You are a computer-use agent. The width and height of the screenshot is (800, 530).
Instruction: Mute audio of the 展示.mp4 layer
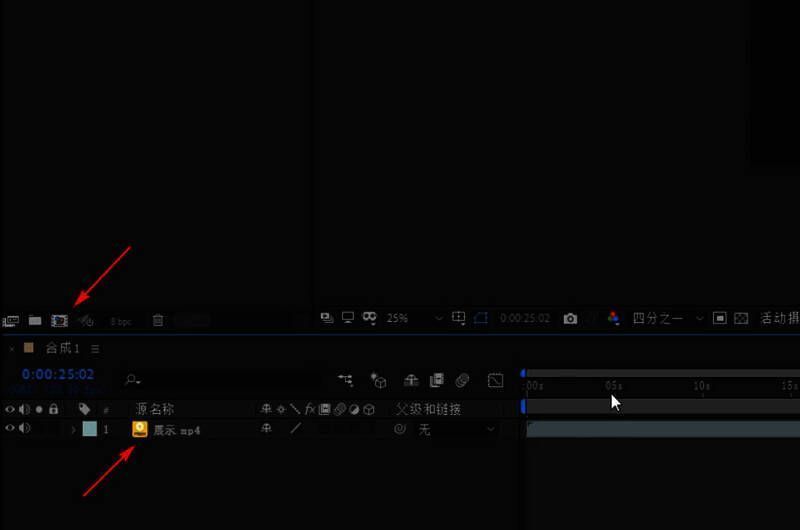pyautogui.click(x=24, y=429)
